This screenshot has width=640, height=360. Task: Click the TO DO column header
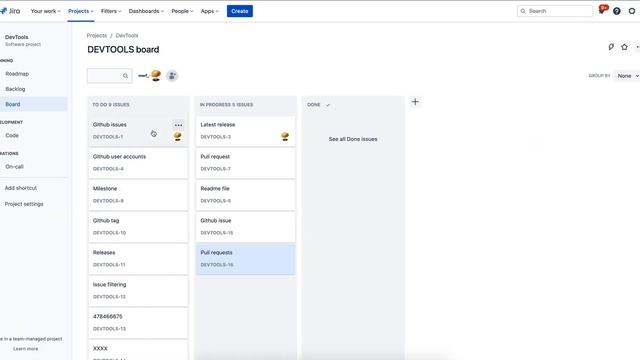click(111, 105)
